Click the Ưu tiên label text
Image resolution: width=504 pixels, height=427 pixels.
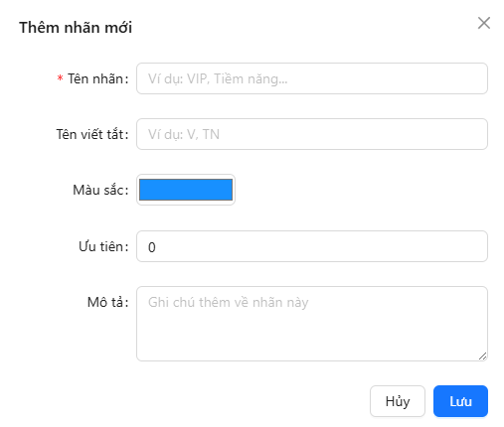(103, 246)
